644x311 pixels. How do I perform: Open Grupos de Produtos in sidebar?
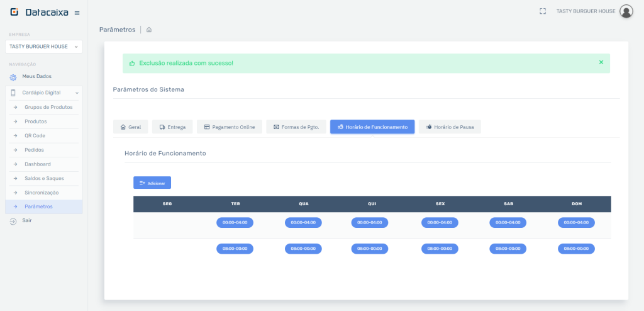[x=48, y=107]
